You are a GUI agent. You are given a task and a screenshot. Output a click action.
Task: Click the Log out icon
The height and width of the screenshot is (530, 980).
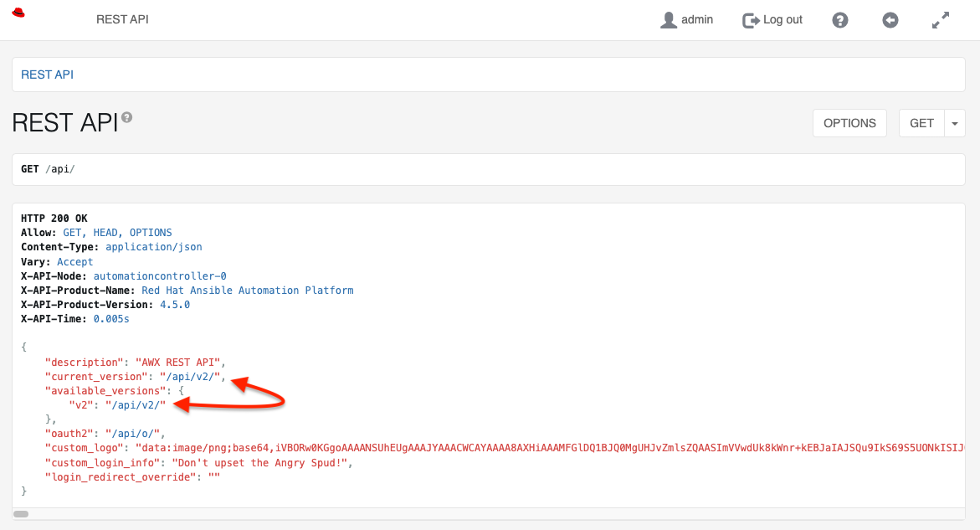point(751,21)
